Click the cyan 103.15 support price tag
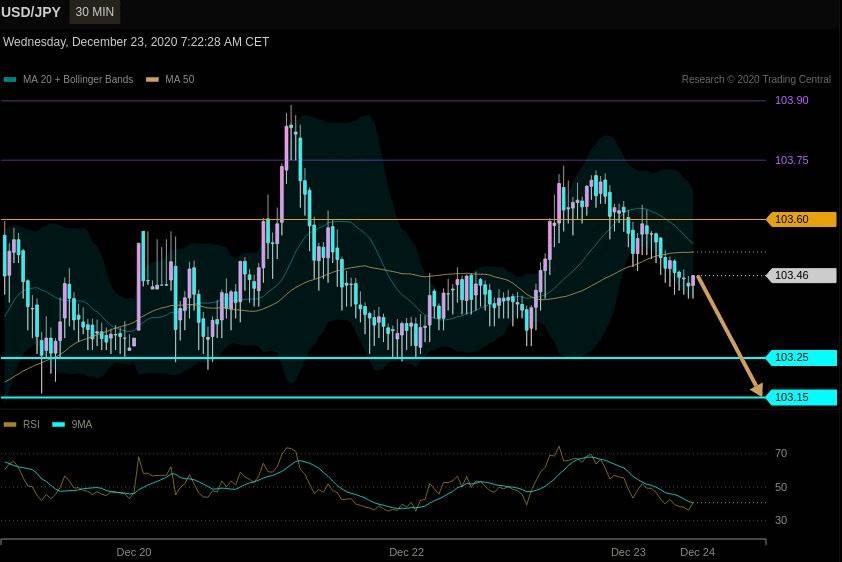The width and height of the screenshot is (842, 562). click(802, 397)
